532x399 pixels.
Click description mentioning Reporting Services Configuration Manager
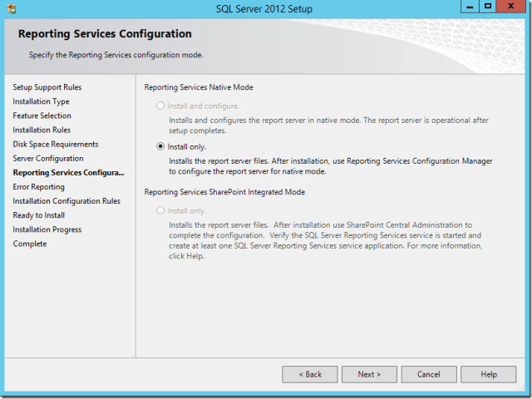click(331, 166)
